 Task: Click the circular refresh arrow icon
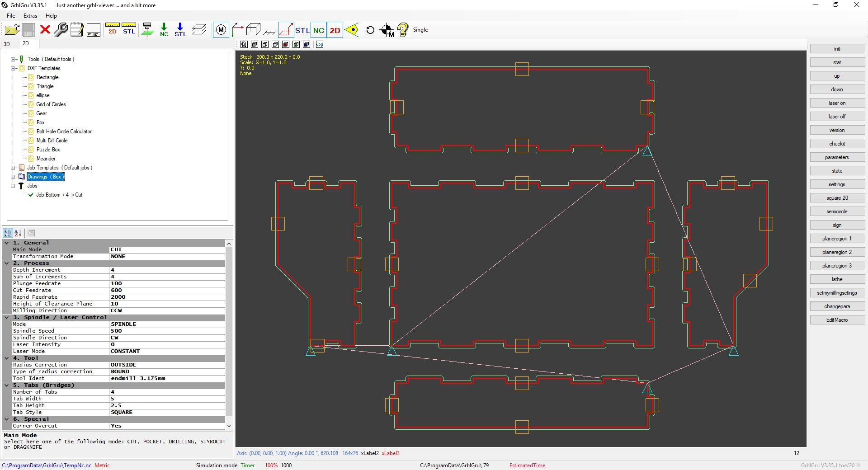pyautogui.click(x=370, y=30)
